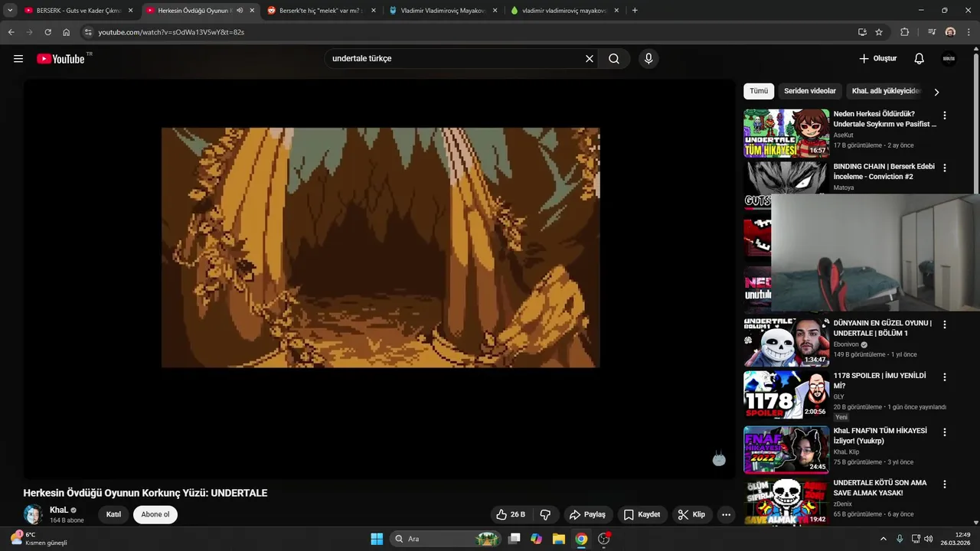View site information icon in address bar

[88, 32]
